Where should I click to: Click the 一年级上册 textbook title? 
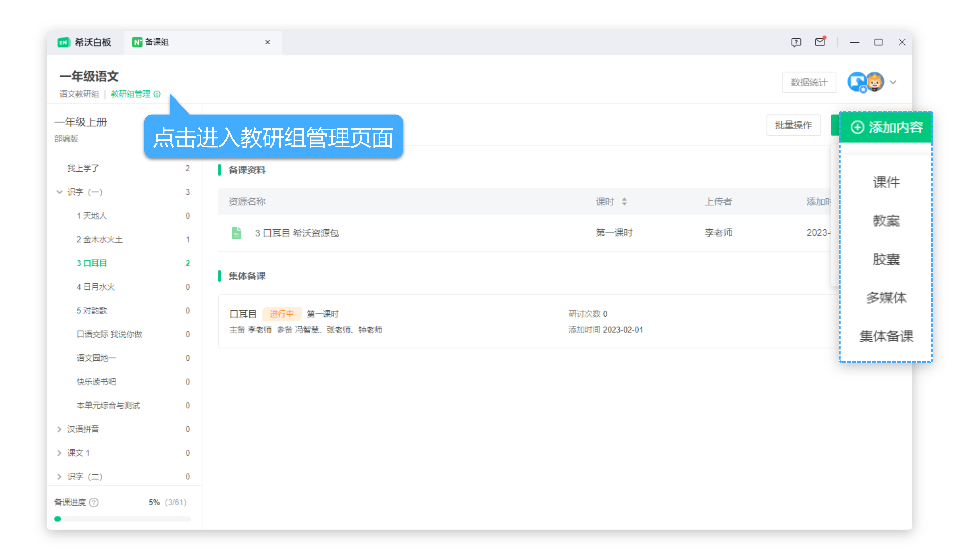pos(81,122)
